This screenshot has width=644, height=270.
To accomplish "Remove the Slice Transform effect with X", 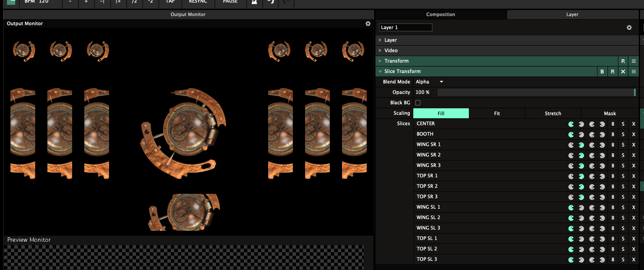I will tap(623, 72).
